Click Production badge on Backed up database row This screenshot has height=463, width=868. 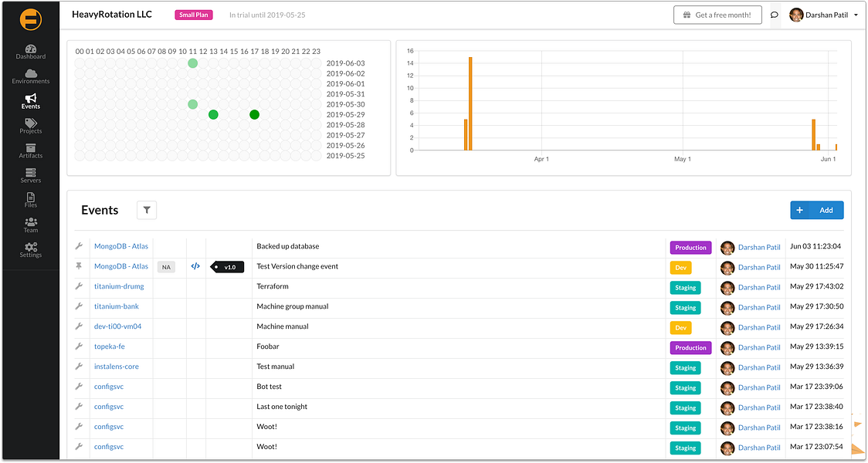690,247
